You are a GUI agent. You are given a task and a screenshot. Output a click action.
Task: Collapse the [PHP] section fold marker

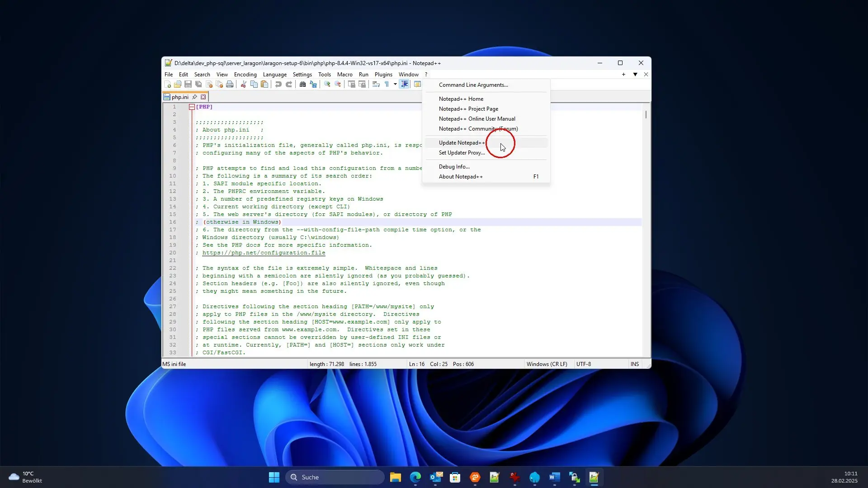192,107
